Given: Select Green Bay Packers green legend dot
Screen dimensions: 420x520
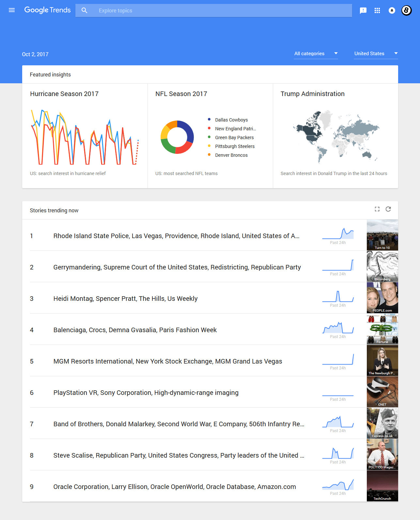Looking at the screenshot, I should click(x=209, y=137).
